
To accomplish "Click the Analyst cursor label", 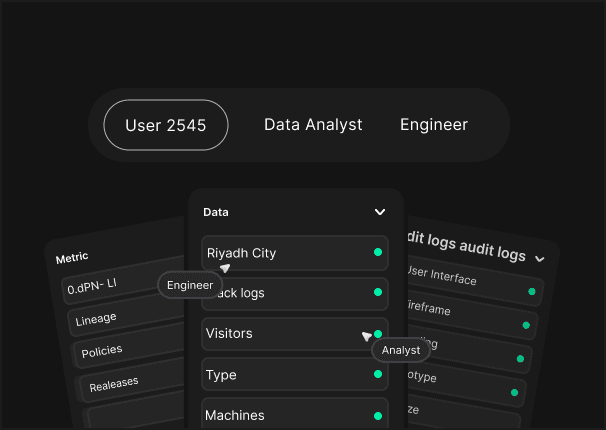I will [401, 350].
